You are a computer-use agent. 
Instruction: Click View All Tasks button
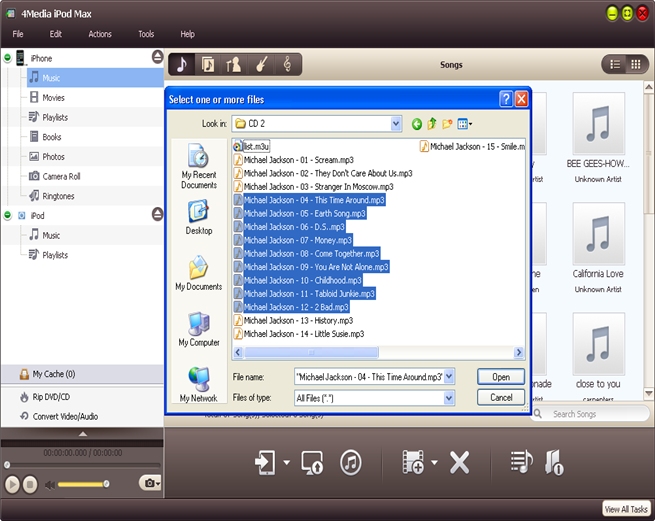click(626, 509)
